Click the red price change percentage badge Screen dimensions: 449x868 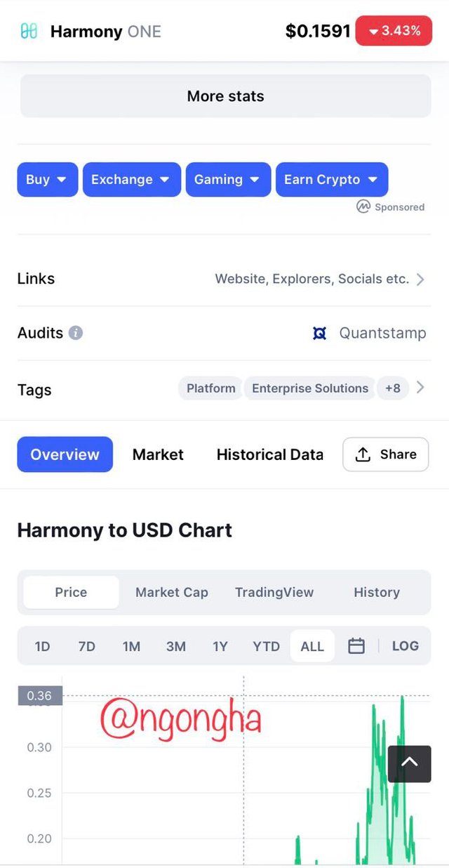[x=394, y=31]
